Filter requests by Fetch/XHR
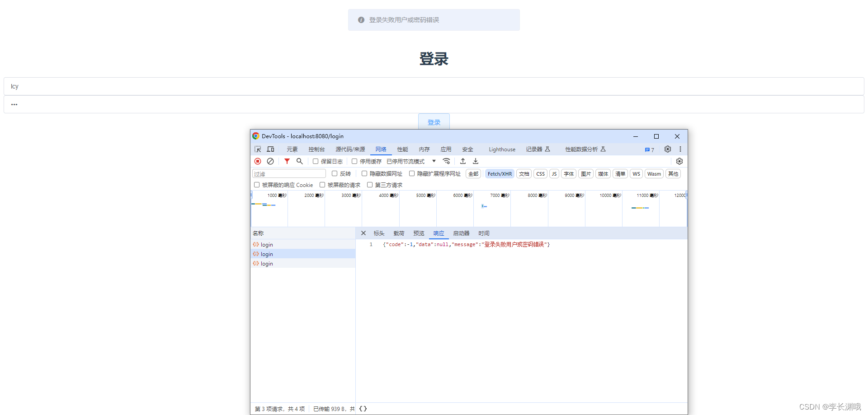Screen dimensions: 868x415 pos(500,174)
